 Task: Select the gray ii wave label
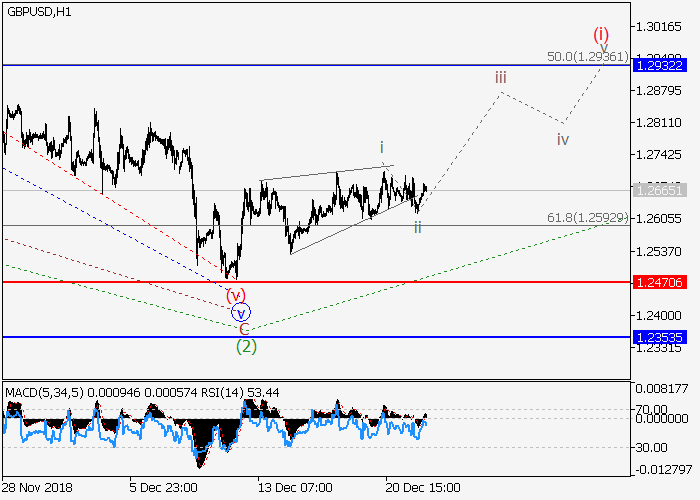417,228
